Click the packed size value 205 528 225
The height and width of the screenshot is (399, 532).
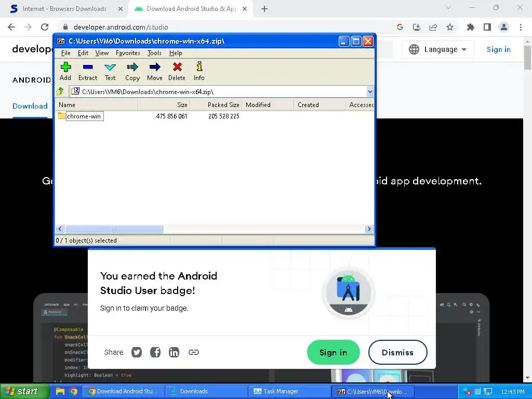pos(224,116)
